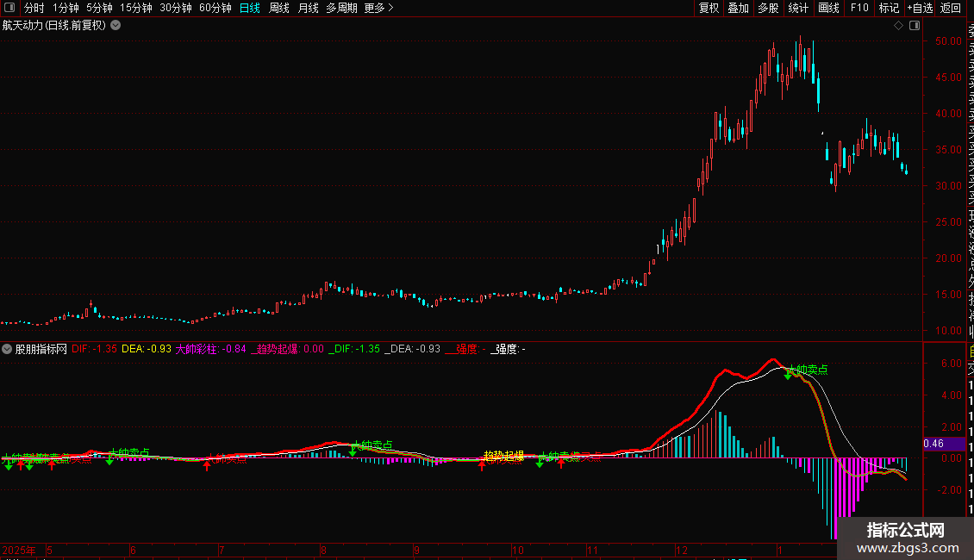974x560 pixels.
Task: Add stock via +自选 button
Action: click(x=920, y=8)
